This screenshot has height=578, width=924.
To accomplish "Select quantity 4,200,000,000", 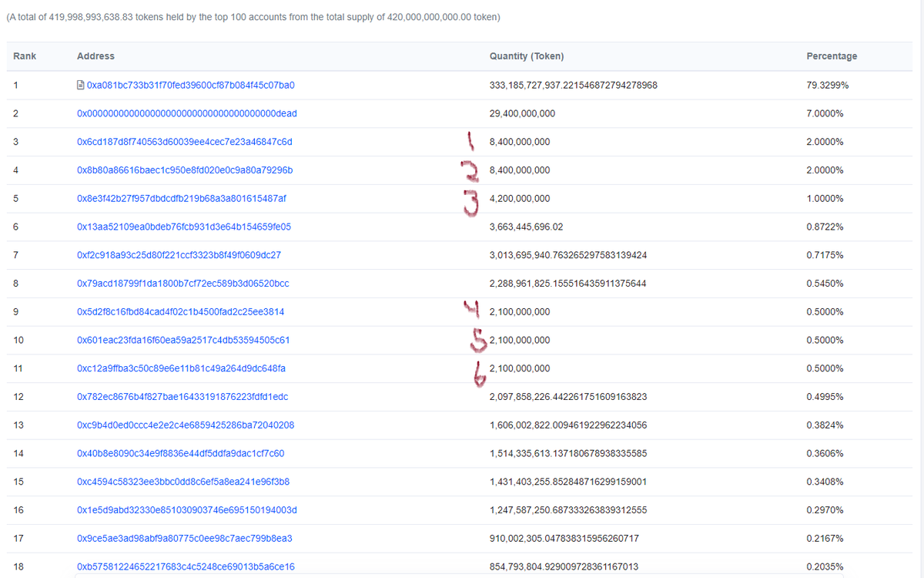I will [x=520, y=198].
